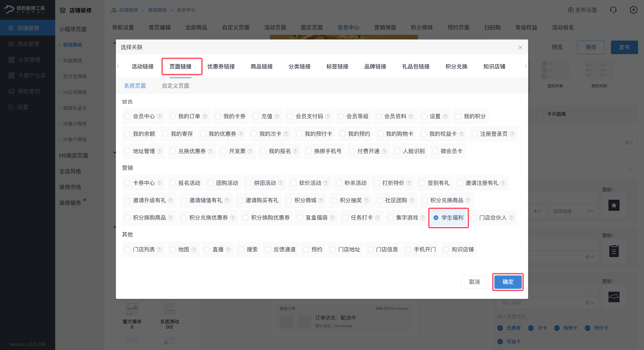
Task: Uncheck the 优惠券 visibility checkbox
Action: coord(500,328)
